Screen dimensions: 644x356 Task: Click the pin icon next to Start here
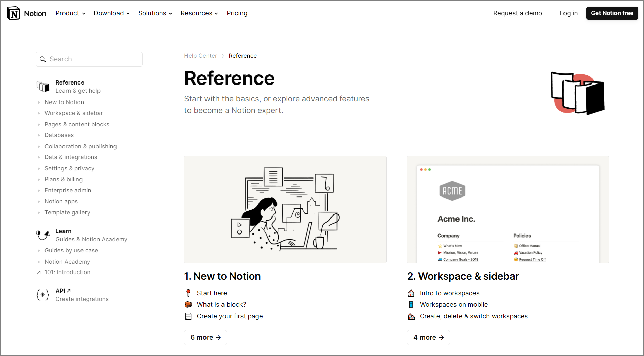(x=189, y=293)
